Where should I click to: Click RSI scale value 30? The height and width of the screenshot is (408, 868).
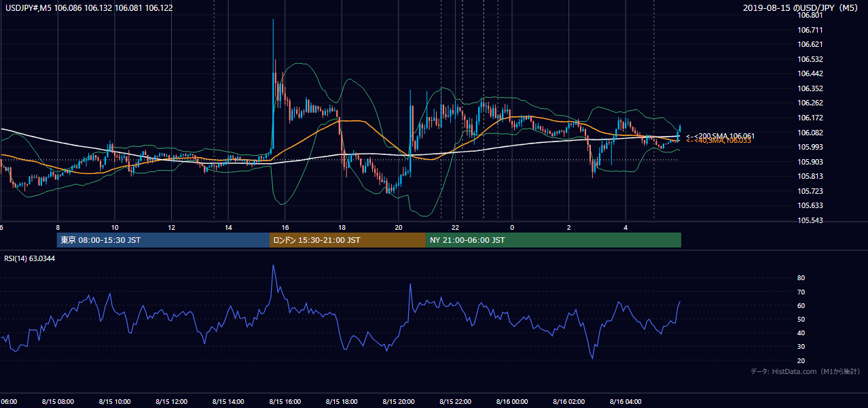[801, 347]
